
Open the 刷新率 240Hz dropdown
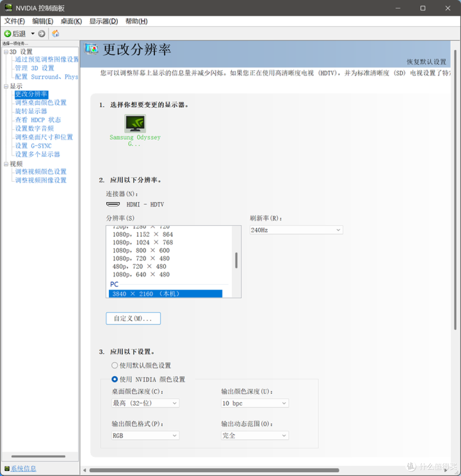[296, 230]
